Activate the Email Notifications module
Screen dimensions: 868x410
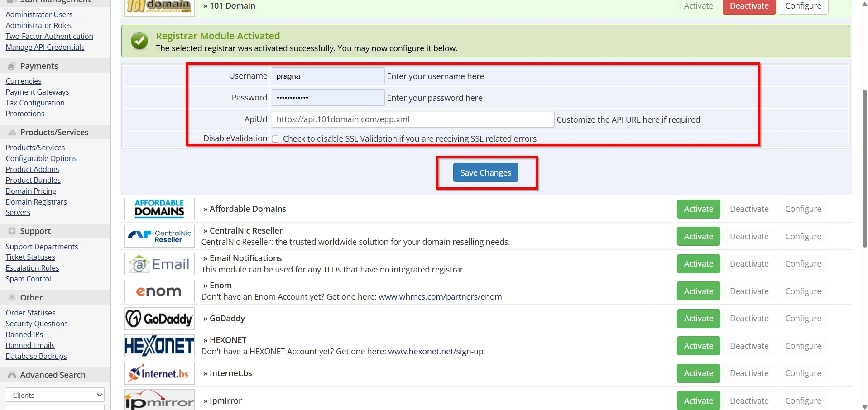point(699,264)
